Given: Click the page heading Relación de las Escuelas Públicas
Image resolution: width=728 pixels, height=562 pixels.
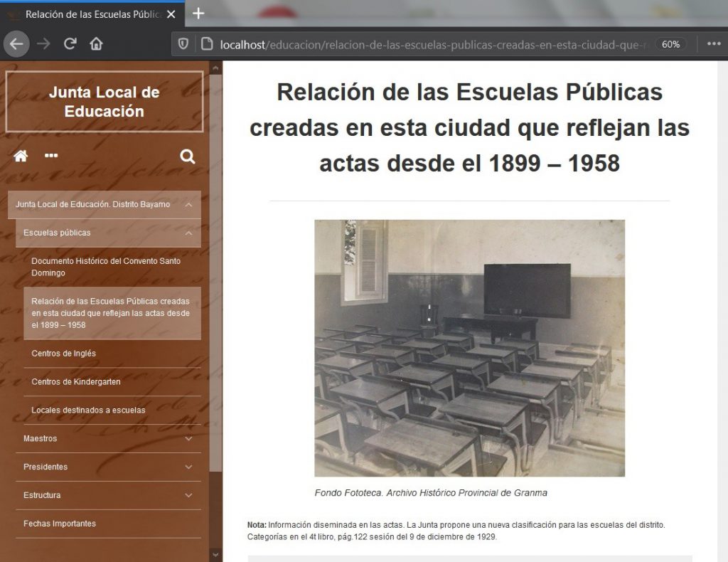Looking at the screenshot, I should pos(469,128).
